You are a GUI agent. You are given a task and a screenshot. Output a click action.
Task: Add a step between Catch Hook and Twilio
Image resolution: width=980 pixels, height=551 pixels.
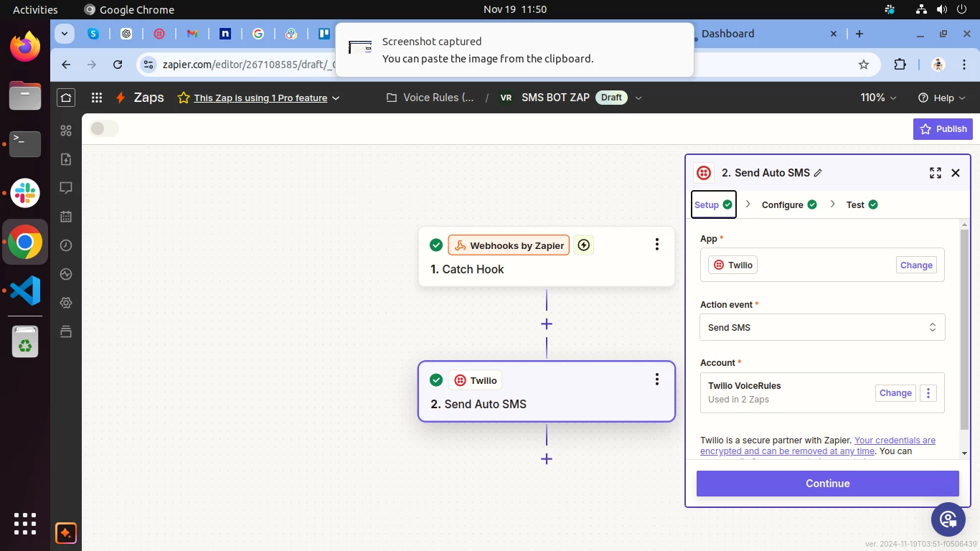tap(547, 324)
